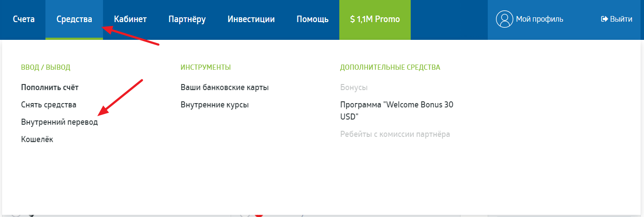Click the Выйти logout link
The height and width of the screenshot is (217, 644).
pyautogui.click(x=621, y=19)
